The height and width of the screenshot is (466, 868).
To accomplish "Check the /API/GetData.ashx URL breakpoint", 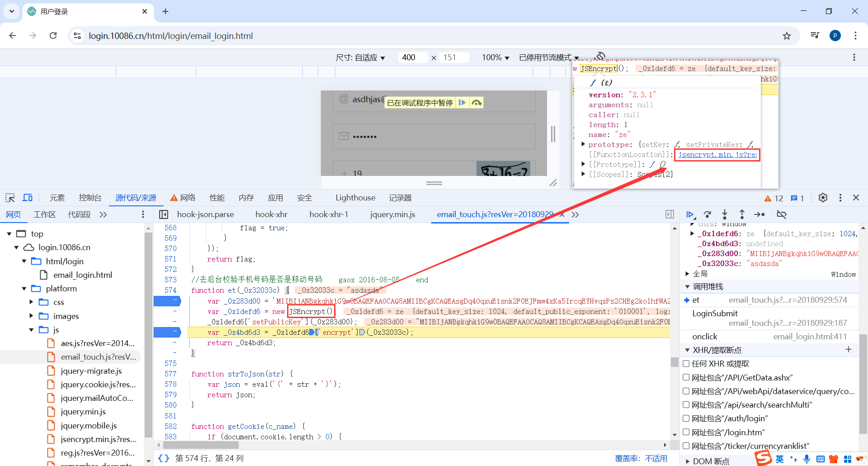I will [686, 377].
